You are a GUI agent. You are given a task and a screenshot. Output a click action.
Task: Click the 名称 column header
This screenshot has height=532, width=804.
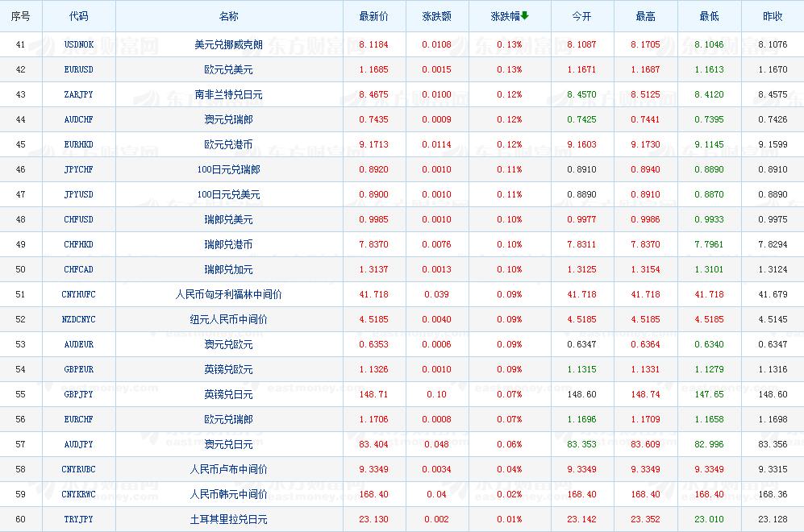pyautogui.click(x=229, y=16)
